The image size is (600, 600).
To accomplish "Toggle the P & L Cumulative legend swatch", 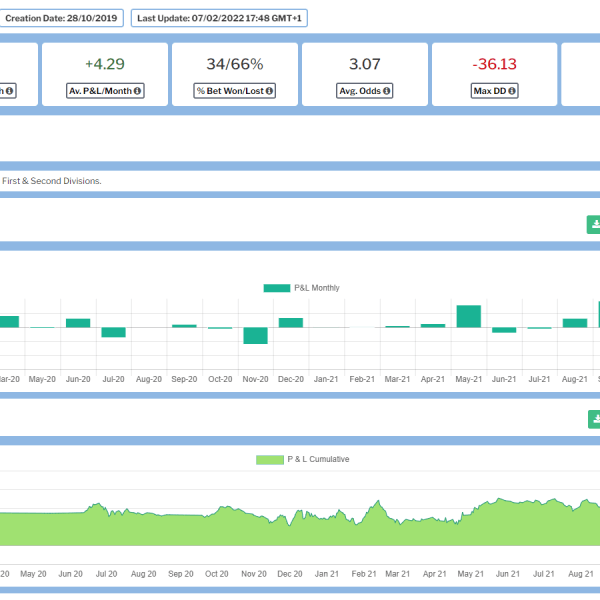I will point(270,460).
